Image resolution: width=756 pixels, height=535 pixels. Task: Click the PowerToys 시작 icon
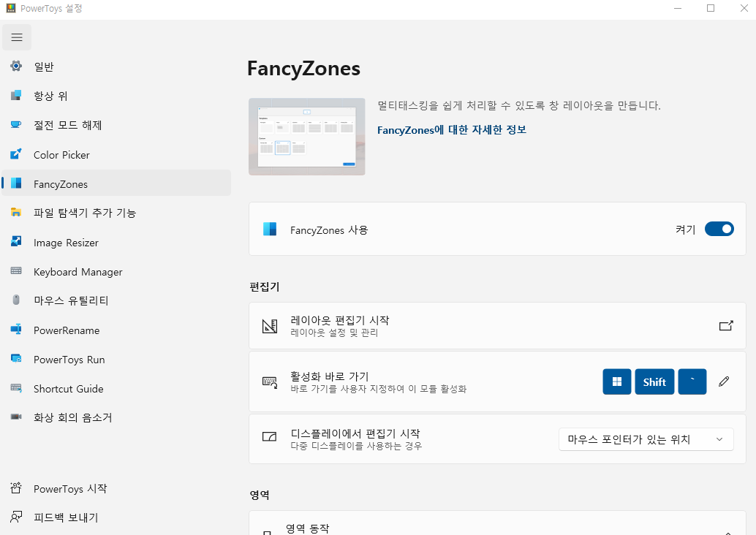coord(16,487)
